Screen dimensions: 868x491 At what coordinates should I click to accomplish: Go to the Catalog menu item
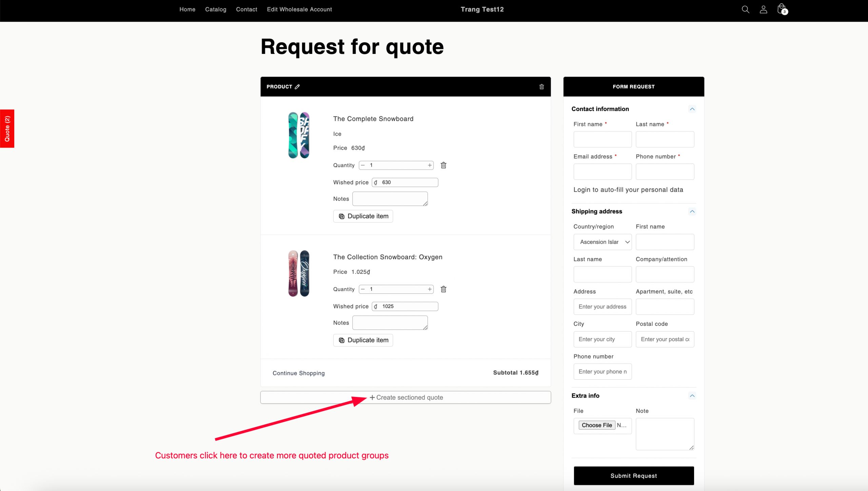(216, 10)
